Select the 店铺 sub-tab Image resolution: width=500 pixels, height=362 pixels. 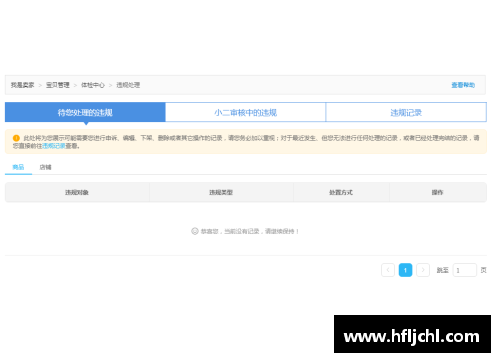click(x=45, y=167)
